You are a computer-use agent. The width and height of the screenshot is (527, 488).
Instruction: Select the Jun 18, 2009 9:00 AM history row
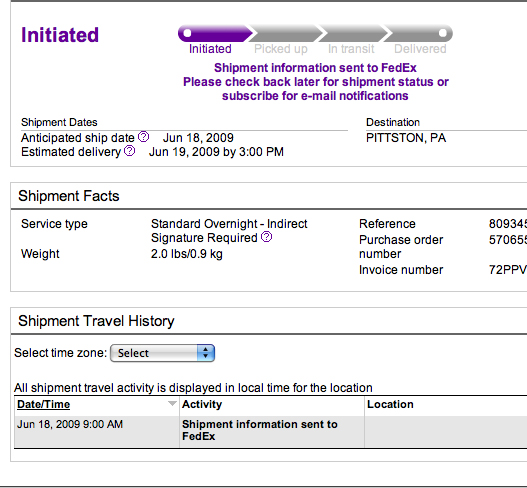pos(271,432)
